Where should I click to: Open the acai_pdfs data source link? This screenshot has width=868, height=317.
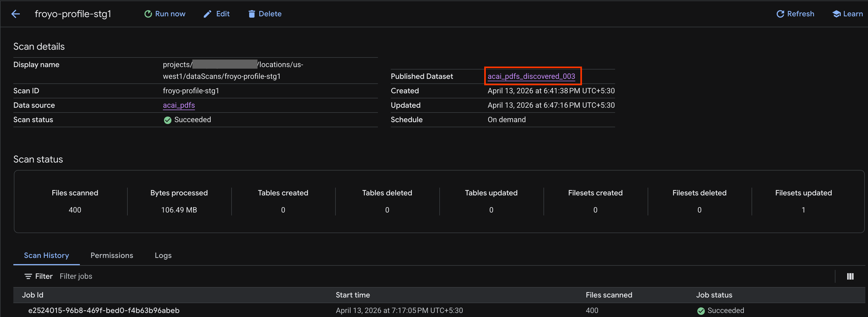click(x=179, y=105)
